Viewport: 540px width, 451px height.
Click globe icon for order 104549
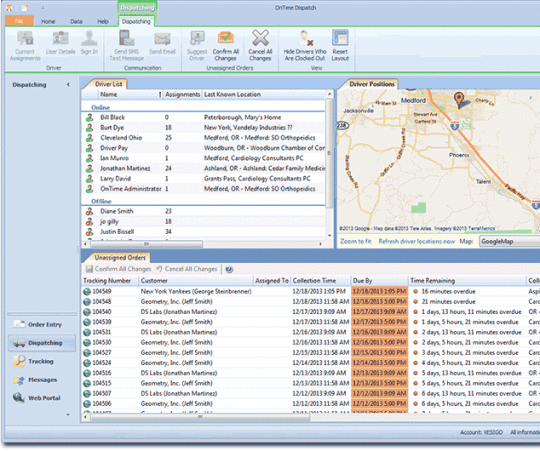point(87,292)
